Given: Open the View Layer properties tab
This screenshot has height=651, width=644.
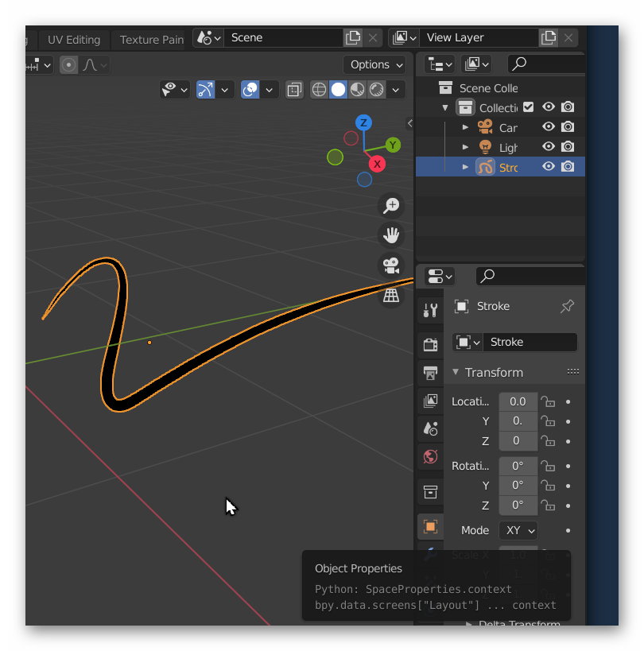Looking at the screenshot, I should [431, 401].
